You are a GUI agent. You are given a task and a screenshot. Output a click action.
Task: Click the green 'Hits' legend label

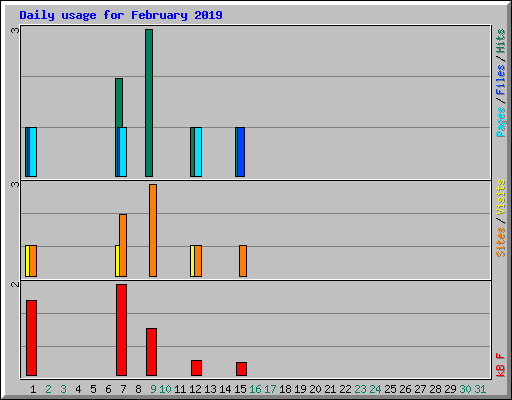coord(501,41)
